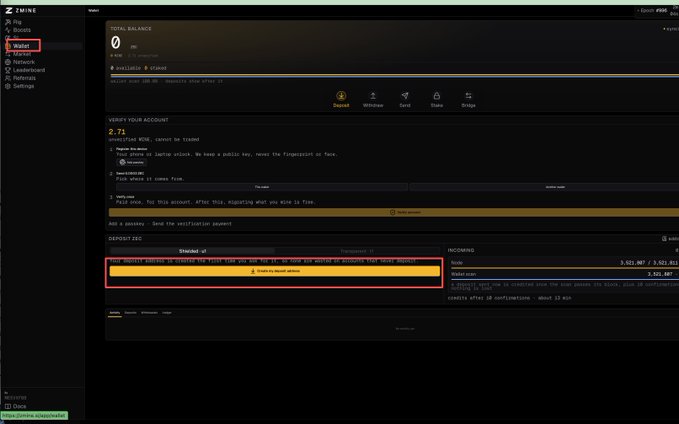Click the Withdraw action icon
This screenshot has height=424, width=679.
[373, 96]
